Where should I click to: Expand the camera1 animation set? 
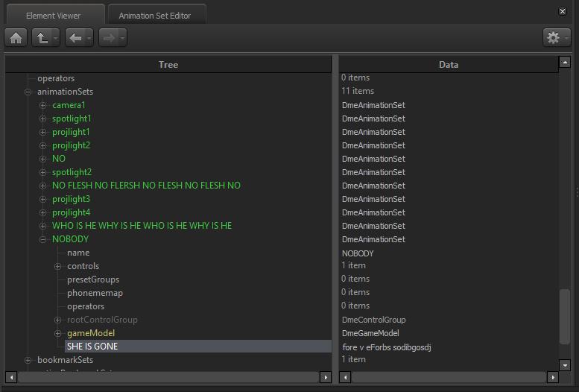pyautogui.click(x=43, y=105)
